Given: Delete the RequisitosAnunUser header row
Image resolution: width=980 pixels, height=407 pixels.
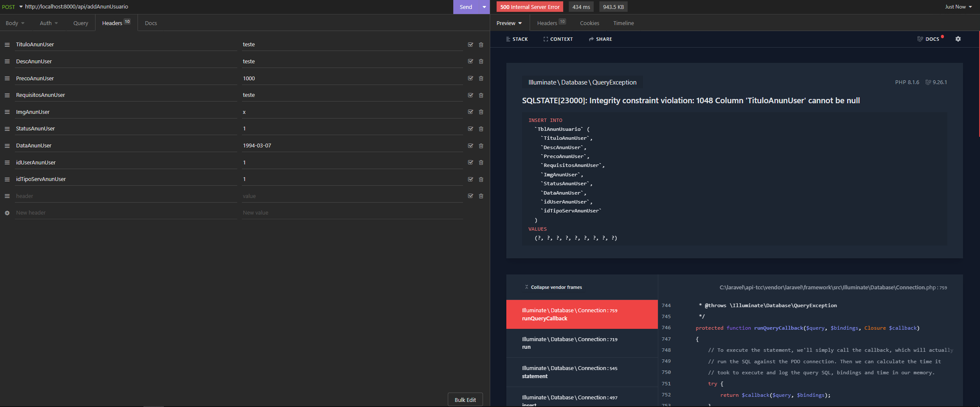Looking at the screenshot, I should pos(481,95).
